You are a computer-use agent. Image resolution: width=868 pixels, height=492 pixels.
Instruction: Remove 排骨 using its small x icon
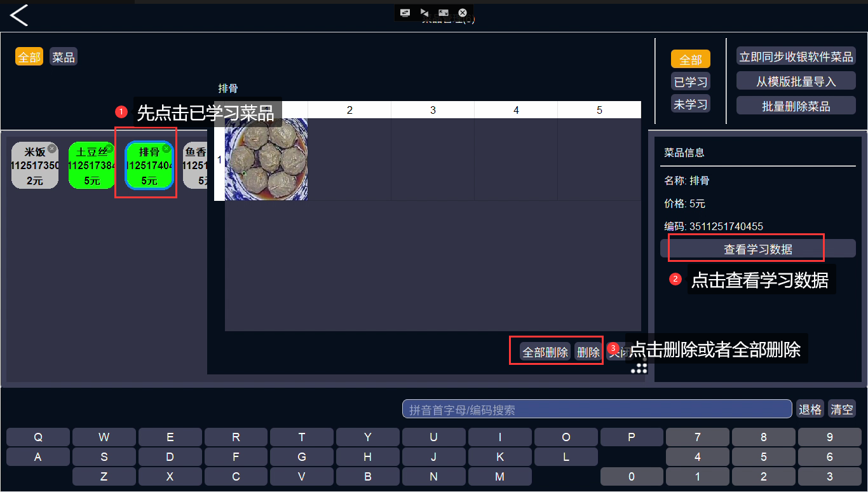click(166, 149)
